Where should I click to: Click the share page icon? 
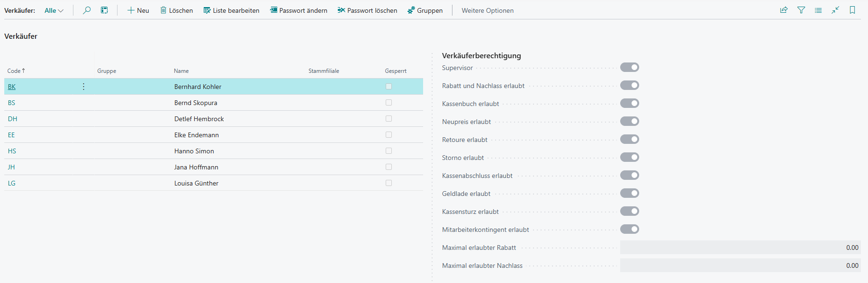coord(784,10)
